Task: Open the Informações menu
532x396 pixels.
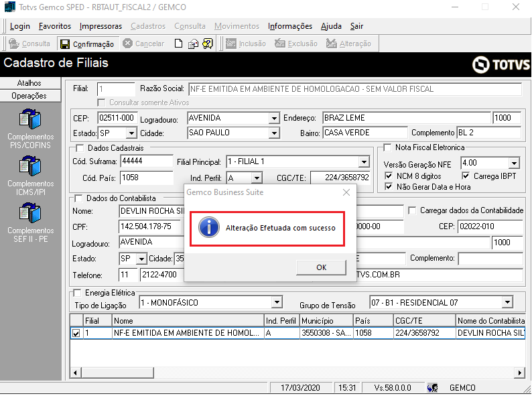Action: point(289,26)
